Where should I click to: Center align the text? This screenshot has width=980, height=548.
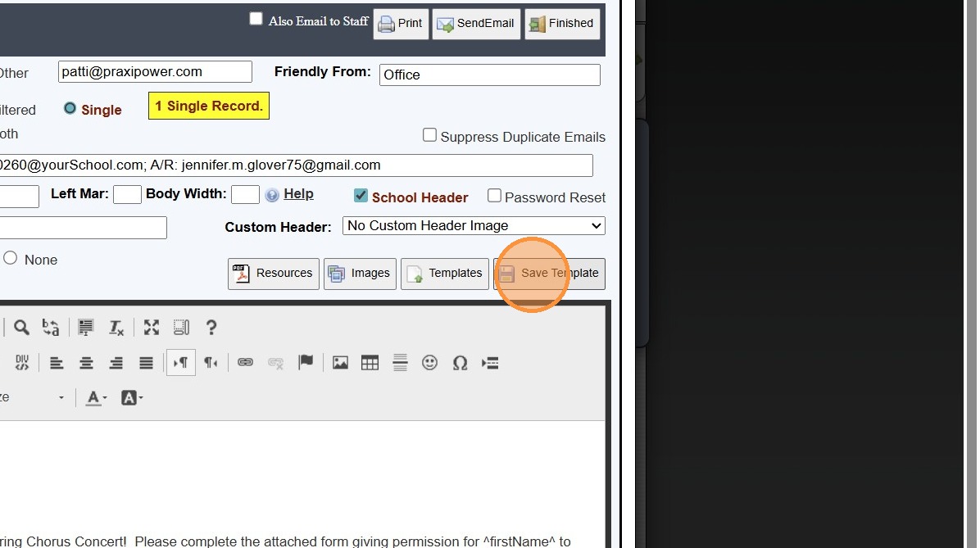(x=86, y=362)
